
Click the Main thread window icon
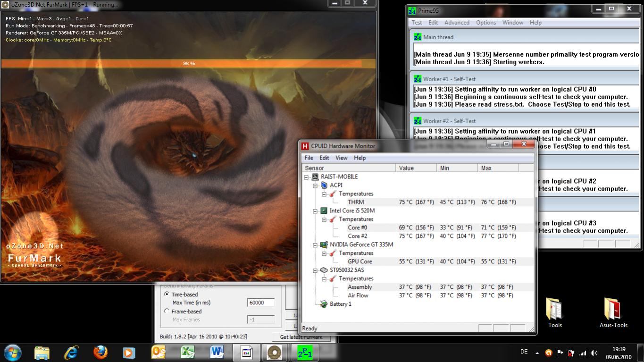tap(418, 37)
